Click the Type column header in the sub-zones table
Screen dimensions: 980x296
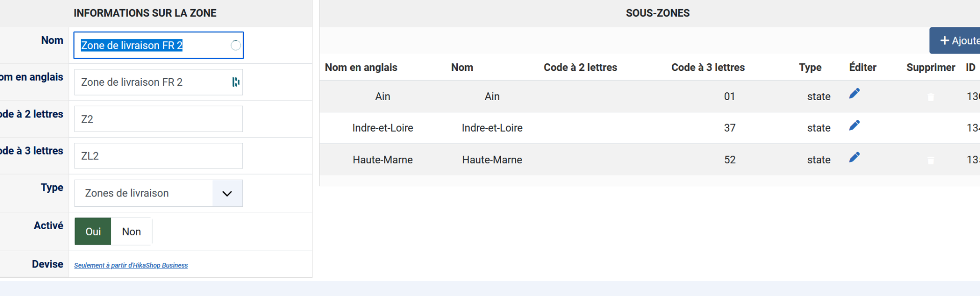coord(810,67)
